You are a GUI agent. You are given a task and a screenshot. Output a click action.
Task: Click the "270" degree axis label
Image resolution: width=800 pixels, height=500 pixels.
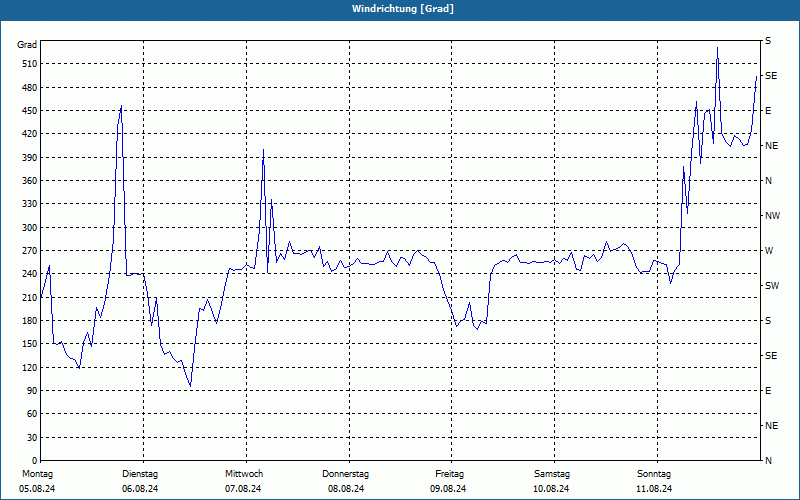[x=29, y=251]
